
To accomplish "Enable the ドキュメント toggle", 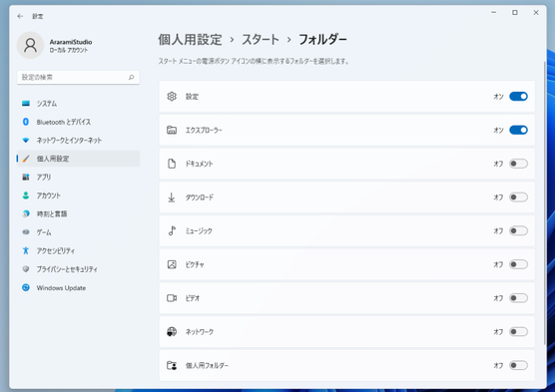I will 518,164.
